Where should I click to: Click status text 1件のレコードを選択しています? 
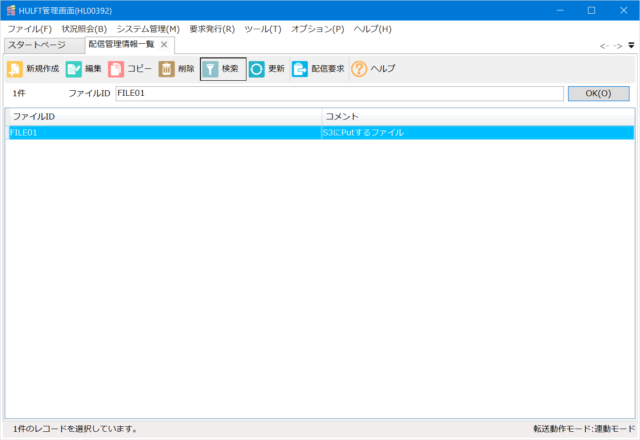(x=75, y=429)
